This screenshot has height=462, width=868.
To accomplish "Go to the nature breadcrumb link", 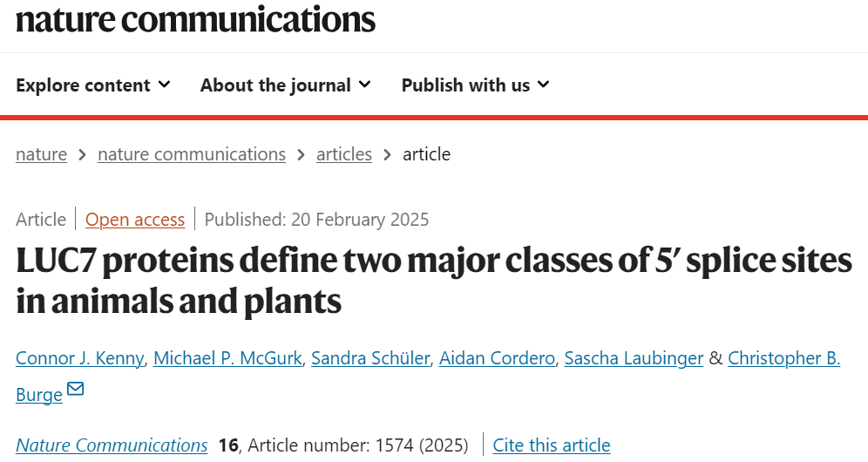I will click(42, 154).
